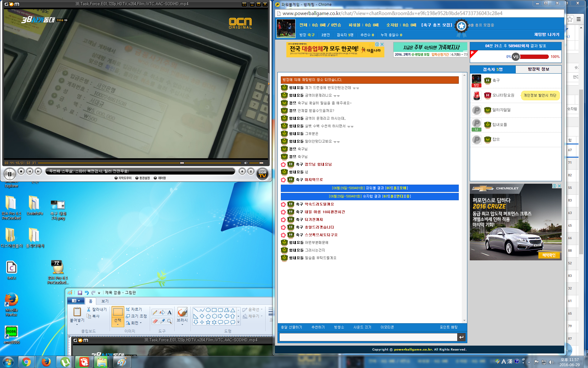Viewport: 588px width, 368px height.
Task: Open the GOM Player playlist button
Action: (x=251, y=171)
